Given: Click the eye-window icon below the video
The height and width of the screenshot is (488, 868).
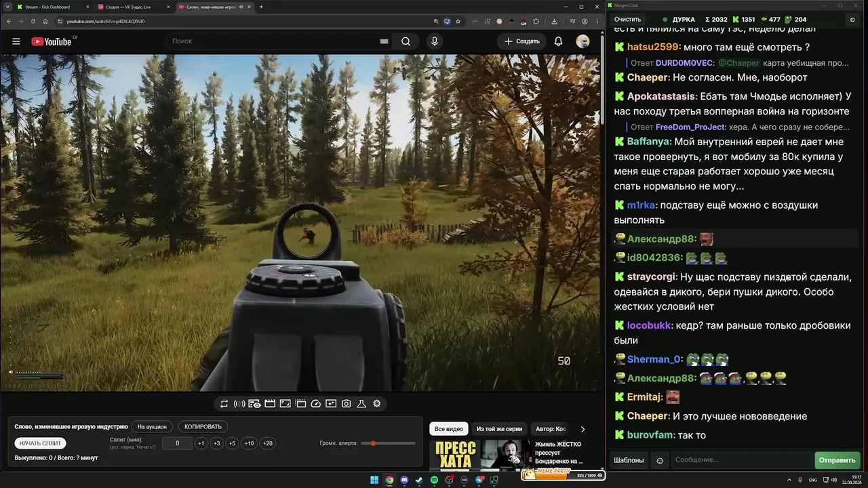Looking at the screenshot, I should pyautogui.click(x=254, y=404).
